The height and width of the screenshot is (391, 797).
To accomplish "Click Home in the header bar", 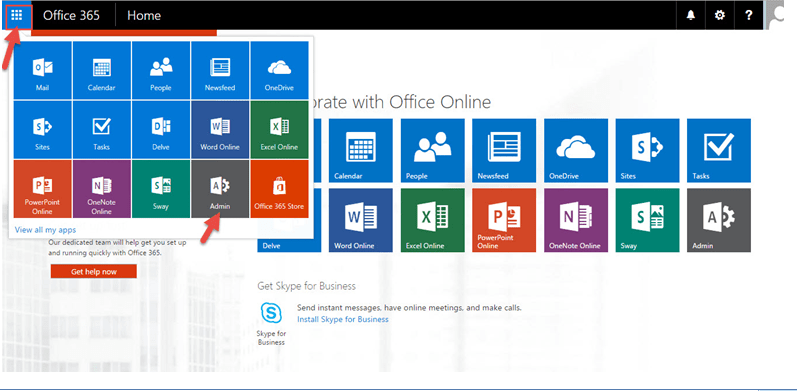I will coord(144,15).
